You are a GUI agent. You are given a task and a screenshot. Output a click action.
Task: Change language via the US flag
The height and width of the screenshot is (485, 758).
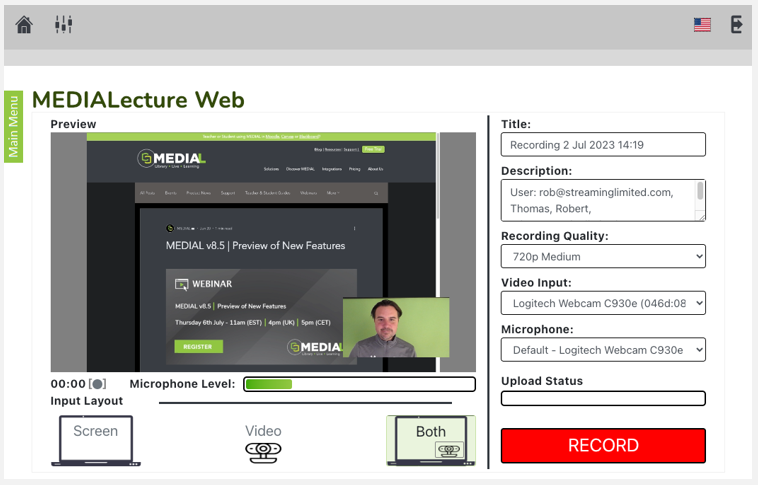pos(702,25)
